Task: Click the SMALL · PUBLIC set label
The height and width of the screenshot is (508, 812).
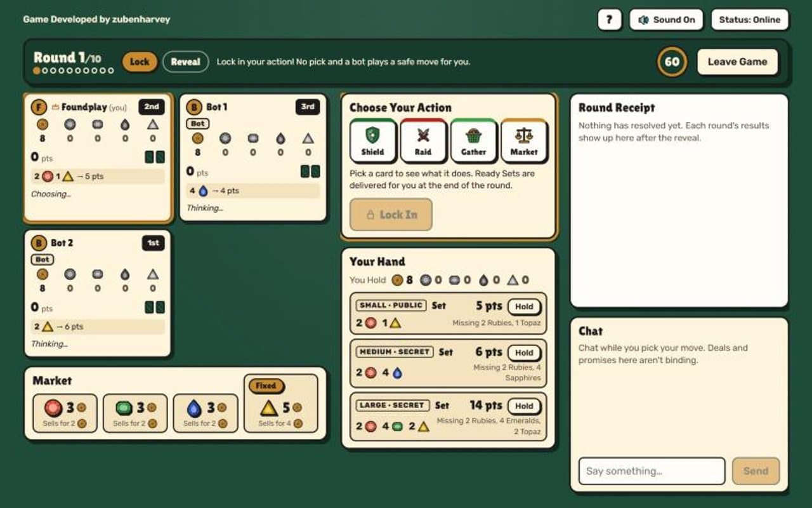Action: point(391,305)
